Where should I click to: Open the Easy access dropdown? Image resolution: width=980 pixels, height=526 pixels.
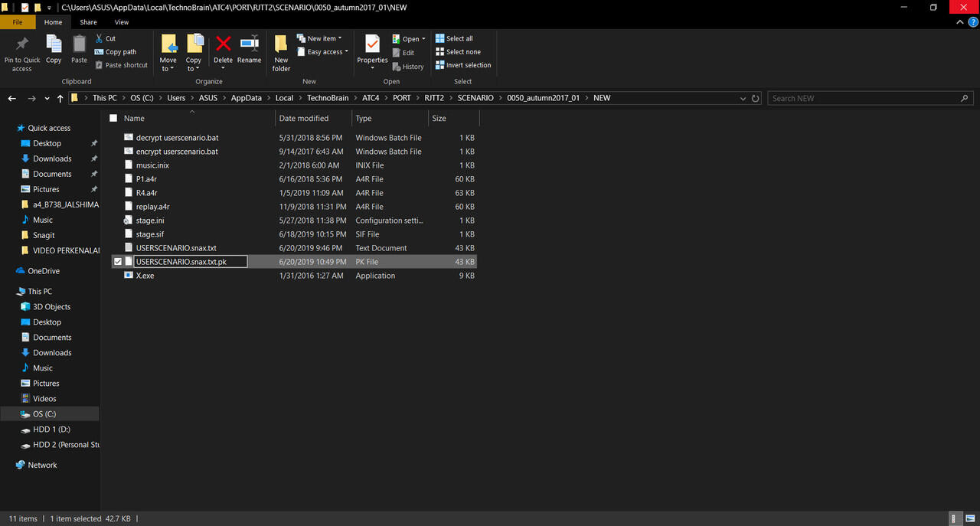pos(328,52)
